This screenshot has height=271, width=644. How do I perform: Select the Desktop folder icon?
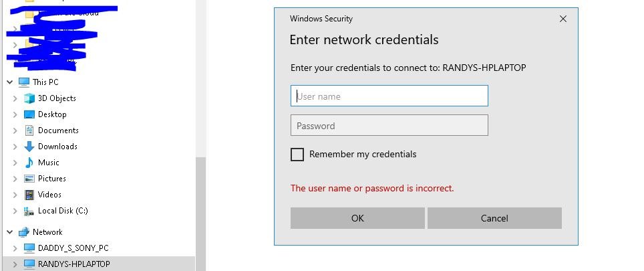(x=29, y=114)
